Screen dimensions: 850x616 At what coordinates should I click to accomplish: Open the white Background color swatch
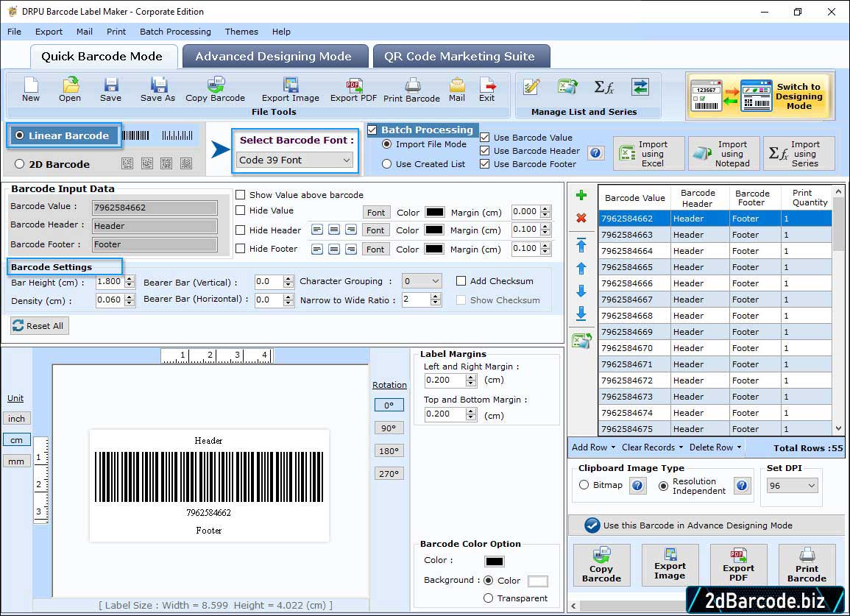pyautogui.click(x=537, y=581)
